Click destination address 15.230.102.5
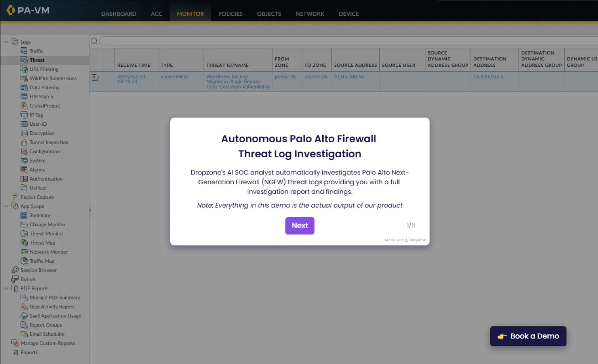 click(x=488, y=77)
